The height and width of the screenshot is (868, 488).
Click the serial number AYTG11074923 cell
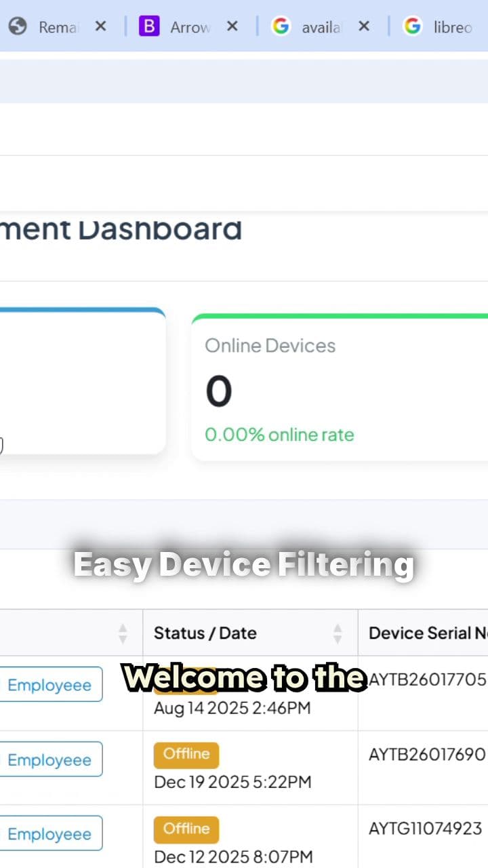(426, 829)
